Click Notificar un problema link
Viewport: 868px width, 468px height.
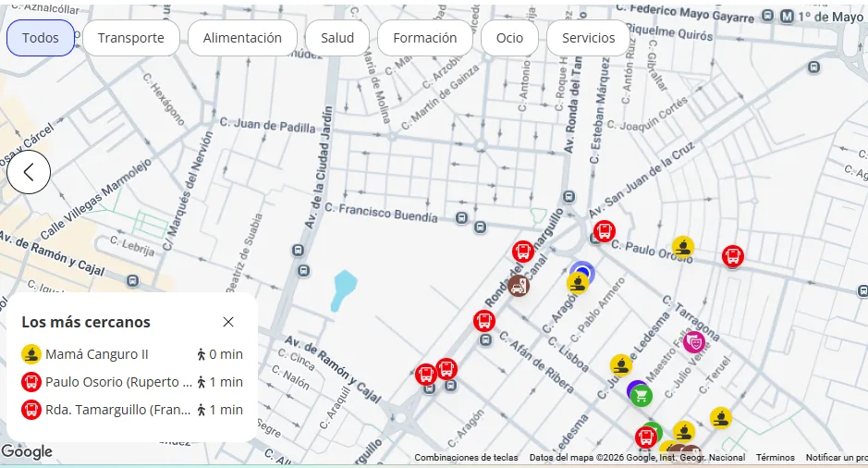(x=837, y=458)
